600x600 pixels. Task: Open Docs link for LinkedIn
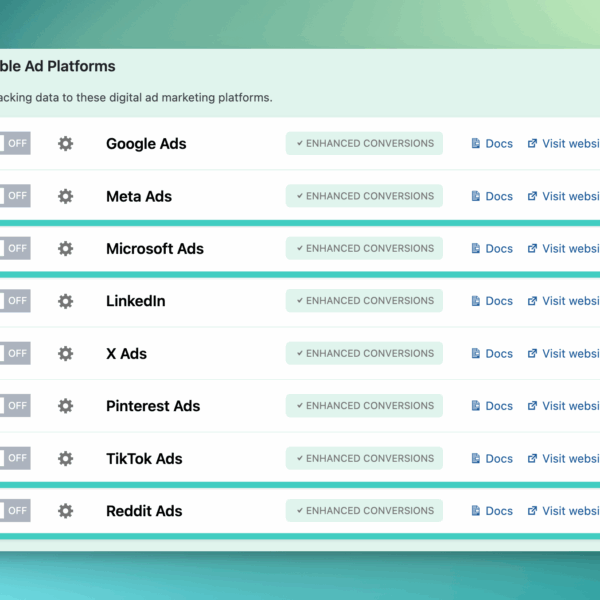[x=492, y=301]
